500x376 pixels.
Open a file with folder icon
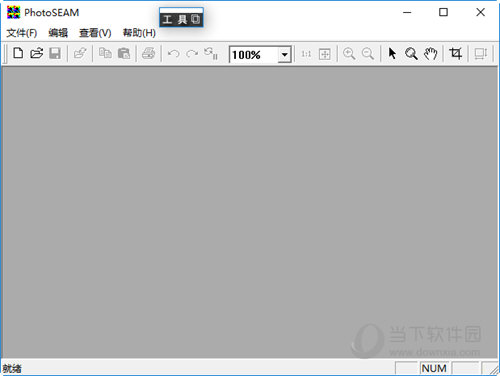(x=37, y=53)
